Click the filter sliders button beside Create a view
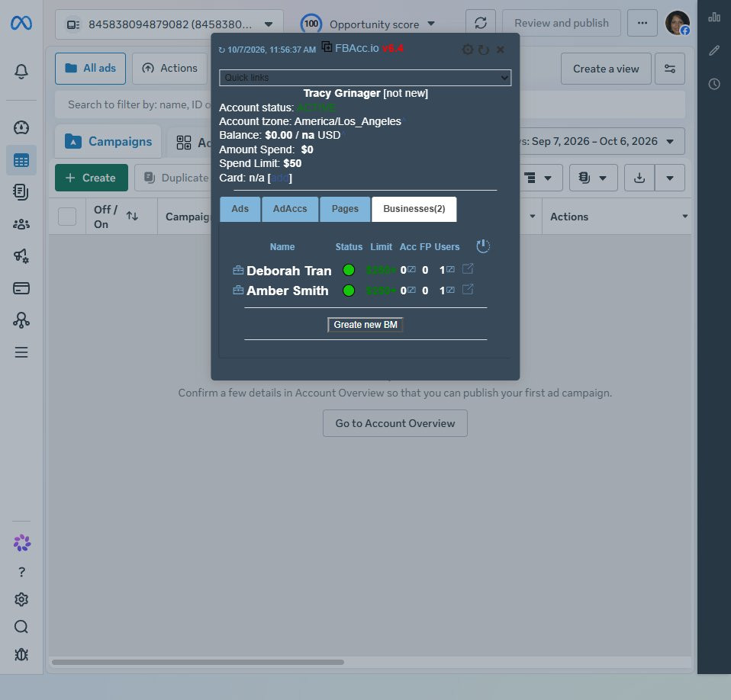The width and height of the screenshot is (731, 700). point(670,69)
